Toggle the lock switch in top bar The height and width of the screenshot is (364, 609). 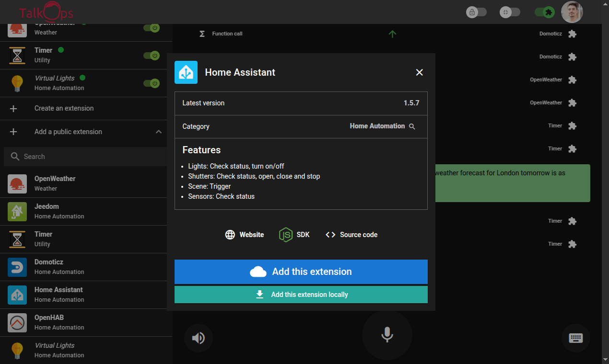point(476,12)
